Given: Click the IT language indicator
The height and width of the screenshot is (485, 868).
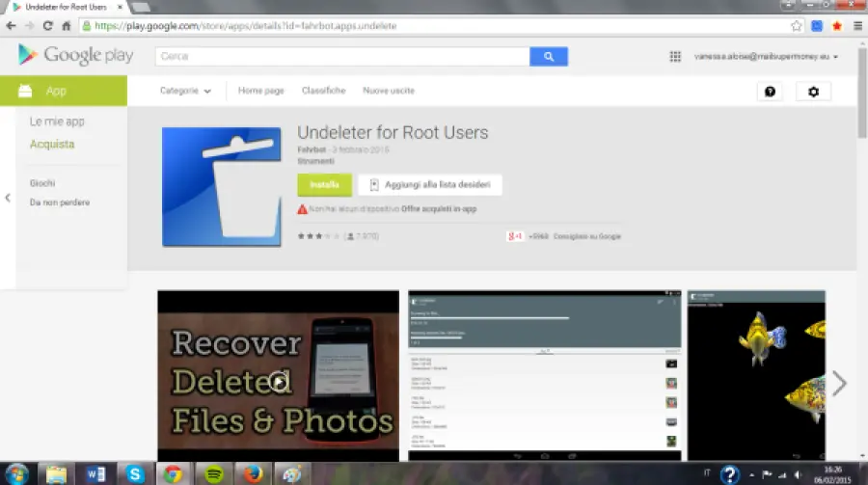Looking at the screenshot, I should pyautogui.click(x=706, y=472).
